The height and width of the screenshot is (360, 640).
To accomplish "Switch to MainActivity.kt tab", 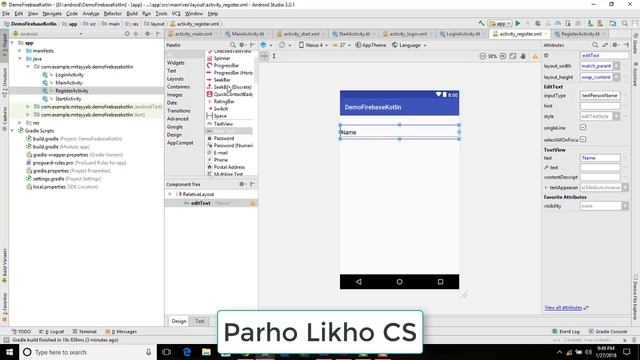I will click(x=247, y=34).
